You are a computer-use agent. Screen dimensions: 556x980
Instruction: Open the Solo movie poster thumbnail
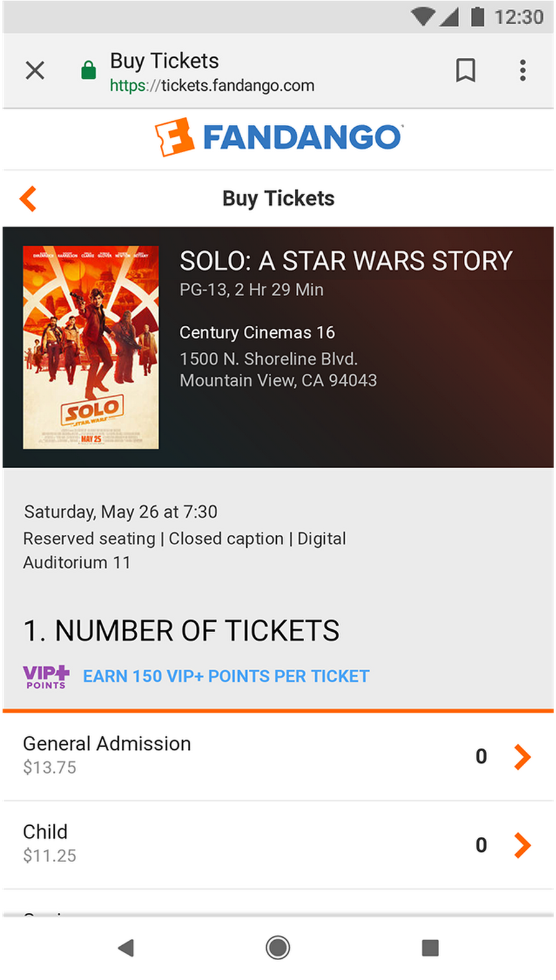tap(91, 348)
